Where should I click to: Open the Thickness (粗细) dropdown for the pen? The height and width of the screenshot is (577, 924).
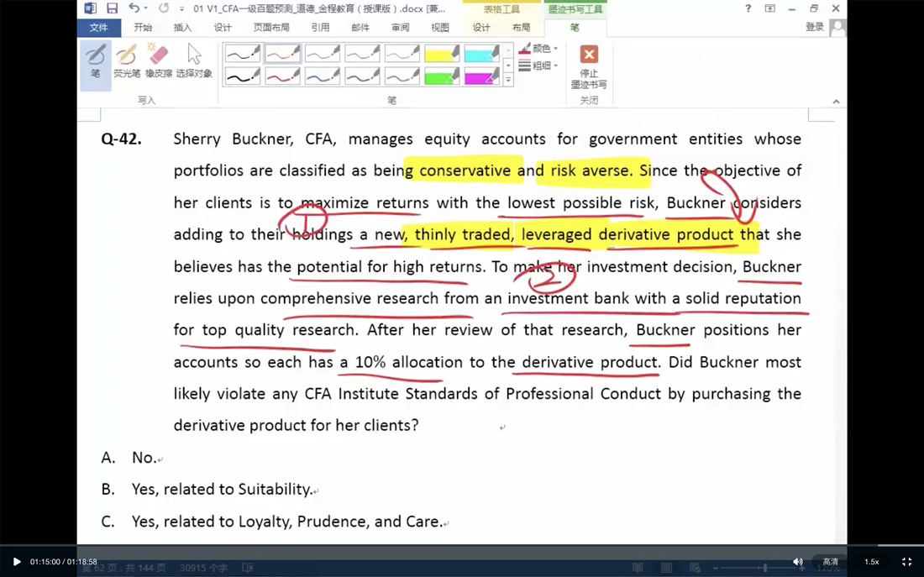pyautogui.click(x=538, y=66)
